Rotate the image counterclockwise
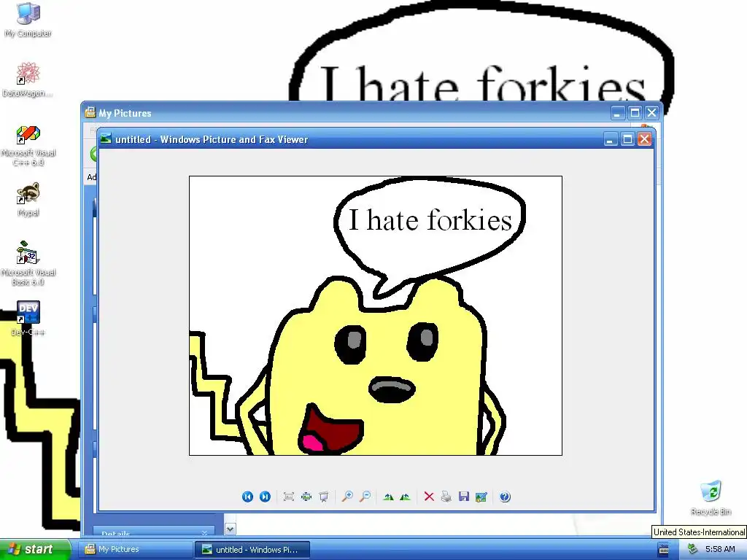 tap(406, 497)
